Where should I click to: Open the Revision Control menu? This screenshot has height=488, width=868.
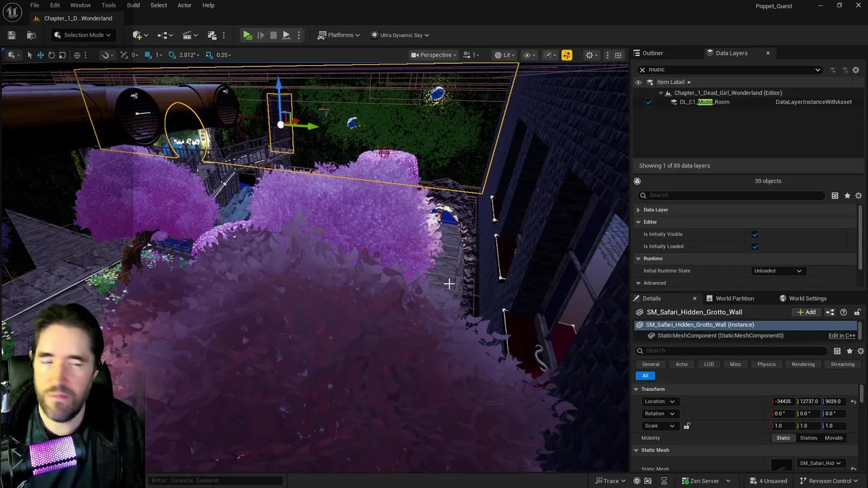coord(829,481)
